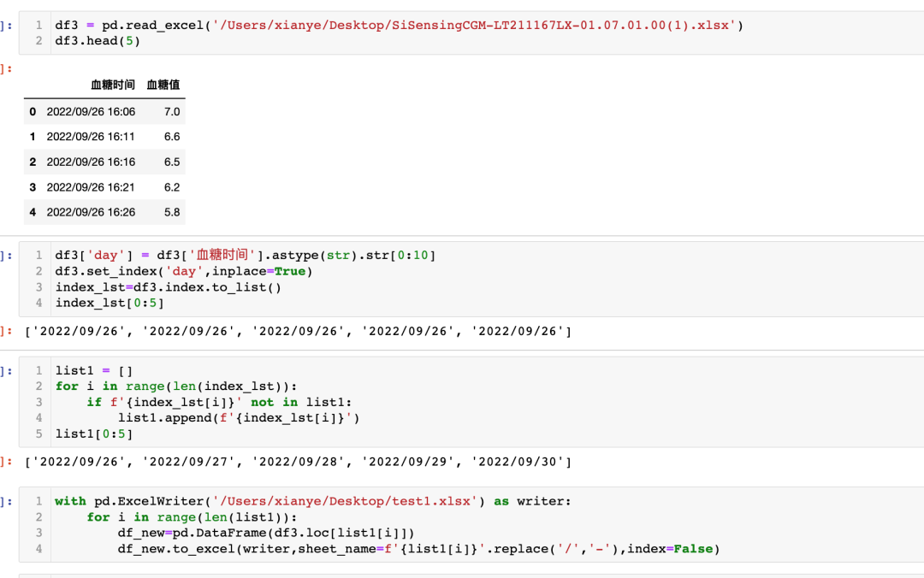Select the 2022/09/26 16:06 timestamp cell

tap(91, 112)
